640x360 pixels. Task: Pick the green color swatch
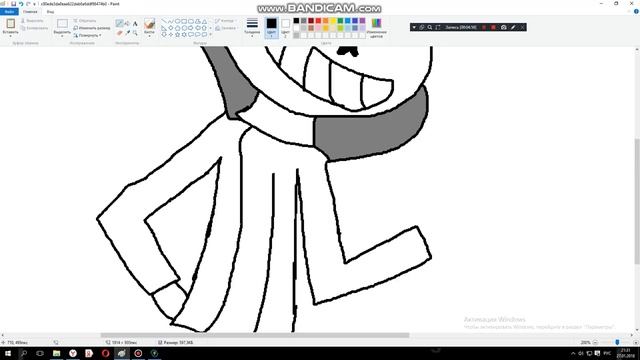pos(340,21)
